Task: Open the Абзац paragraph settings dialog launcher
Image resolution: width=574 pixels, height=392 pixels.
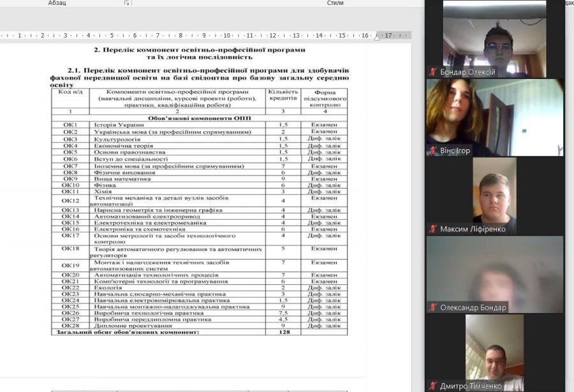Action: (127, 3)
